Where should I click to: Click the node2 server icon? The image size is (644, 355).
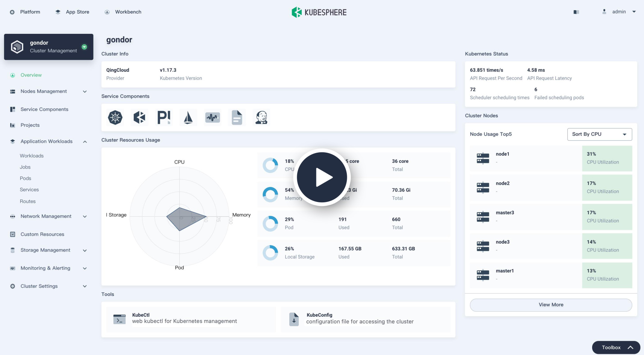point(483,187)
